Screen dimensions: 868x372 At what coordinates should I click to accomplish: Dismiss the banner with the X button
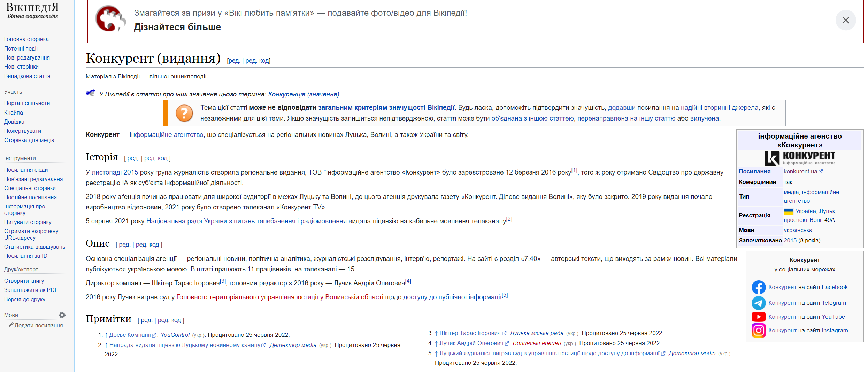845,20
